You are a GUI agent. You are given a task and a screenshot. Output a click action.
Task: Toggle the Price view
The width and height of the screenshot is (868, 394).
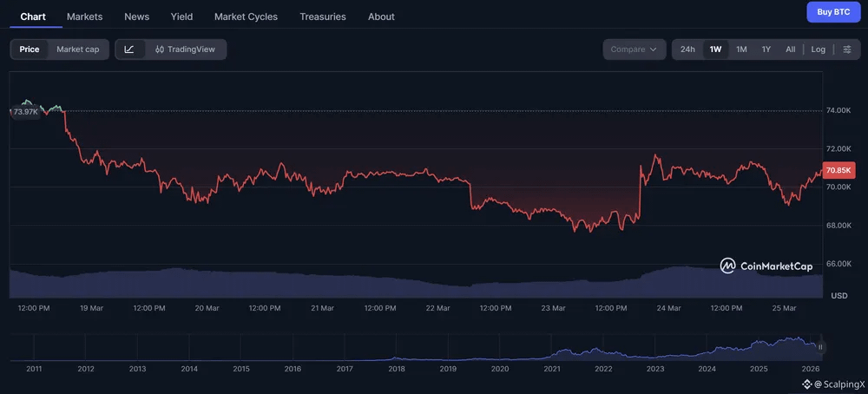(30, 49)
